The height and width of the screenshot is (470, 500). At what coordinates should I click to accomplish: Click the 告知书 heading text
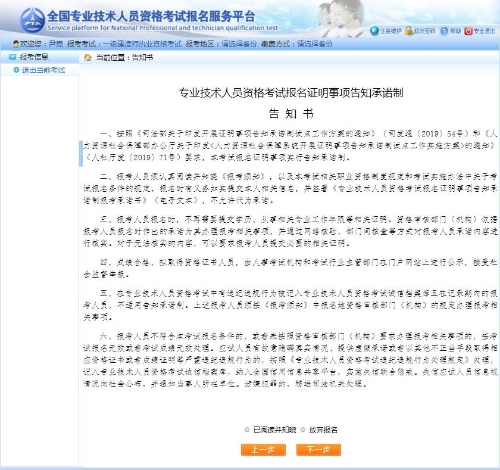click(291, 114)
